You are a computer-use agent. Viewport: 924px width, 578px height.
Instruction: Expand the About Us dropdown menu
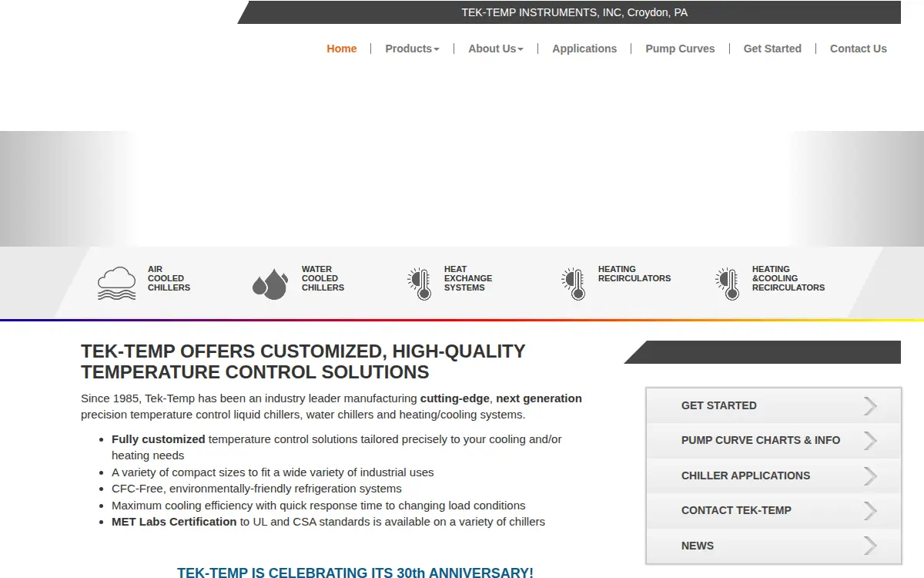(x=496, y=49)
